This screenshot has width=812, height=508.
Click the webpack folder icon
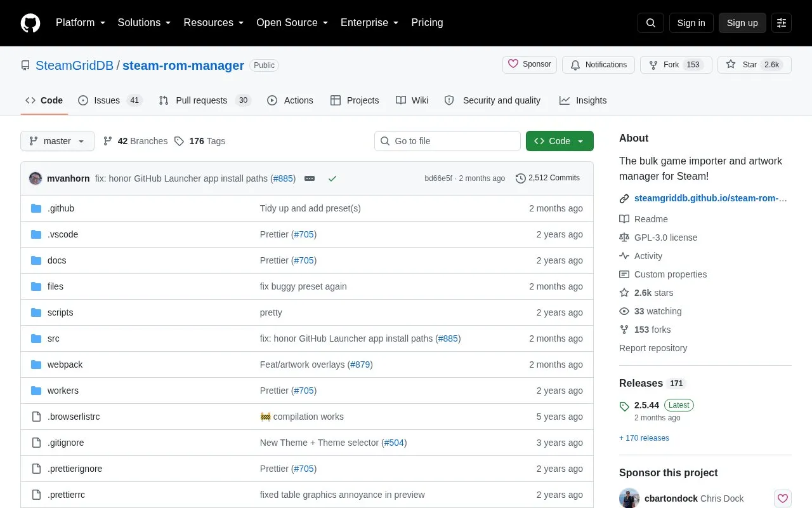pyautogui.click(x=36, y=364)
